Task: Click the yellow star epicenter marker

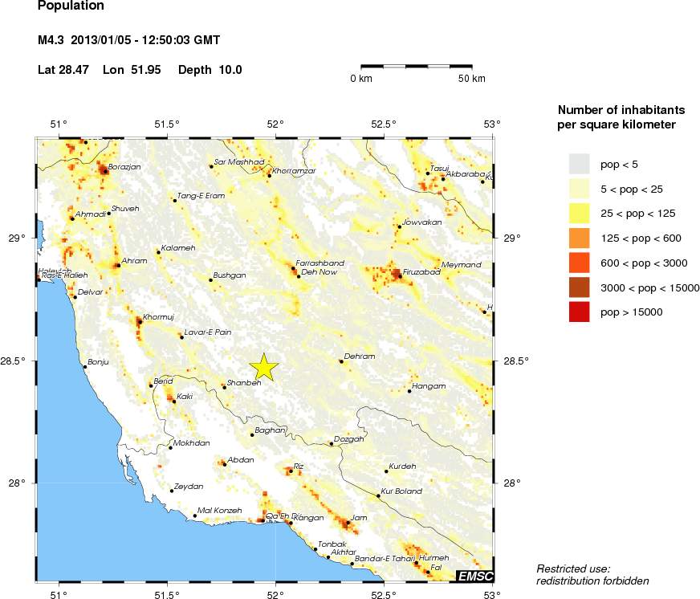Action: 264,368
